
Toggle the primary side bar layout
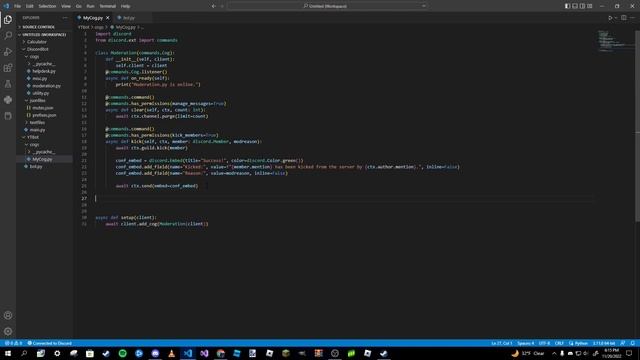(x=567, y=6)
